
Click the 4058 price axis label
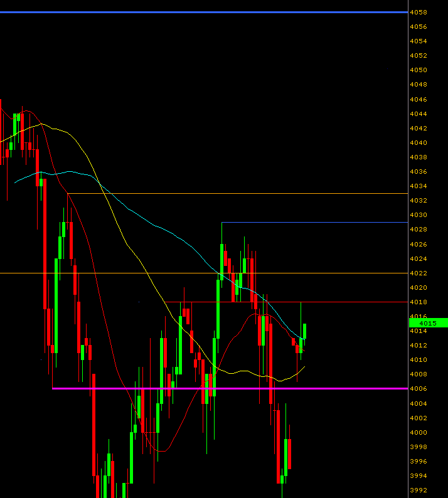[x=419, y=13]
